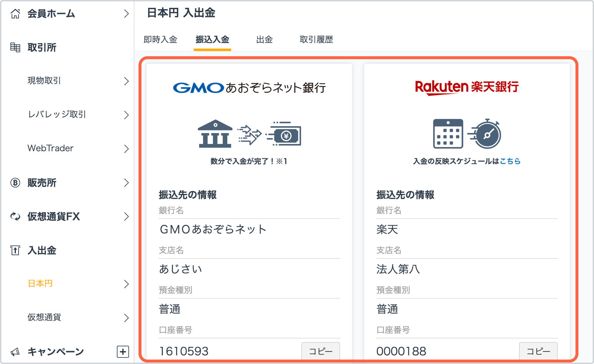Screen dimensions: 594x364
Task: Open WebTrader menu item
Action: [x=50, y=148]
